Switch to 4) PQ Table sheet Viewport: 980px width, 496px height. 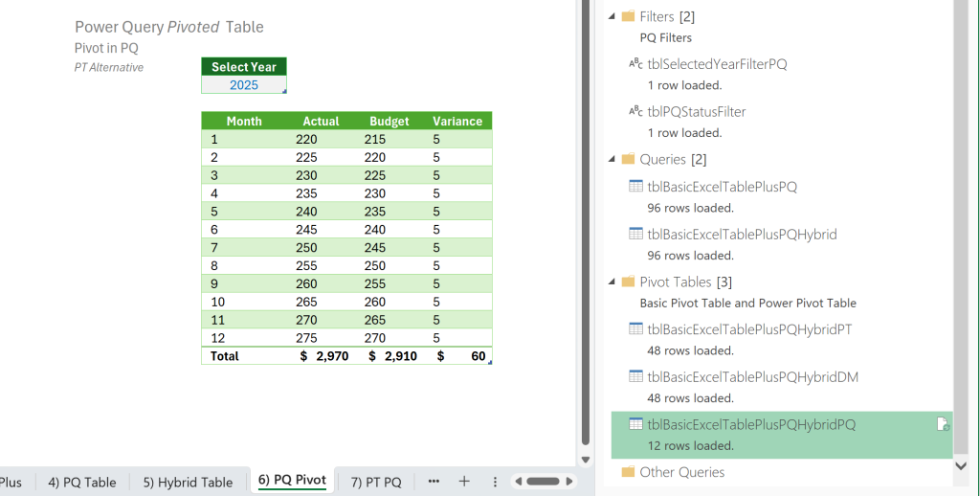pos(82,483)
